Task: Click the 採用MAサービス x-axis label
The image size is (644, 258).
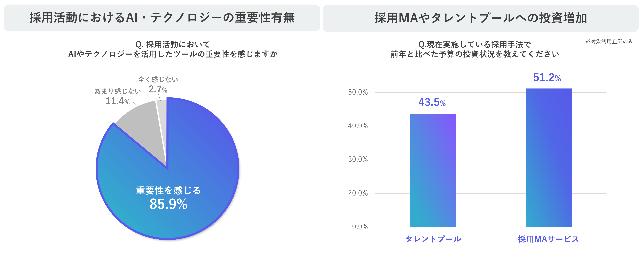Action: coord(549,239)
